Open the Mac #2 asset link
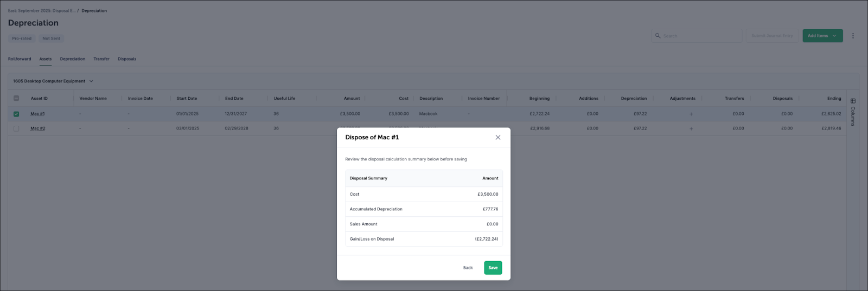This screenshot has width=868, height=291. pyautogui.click(x=38, y=128)
